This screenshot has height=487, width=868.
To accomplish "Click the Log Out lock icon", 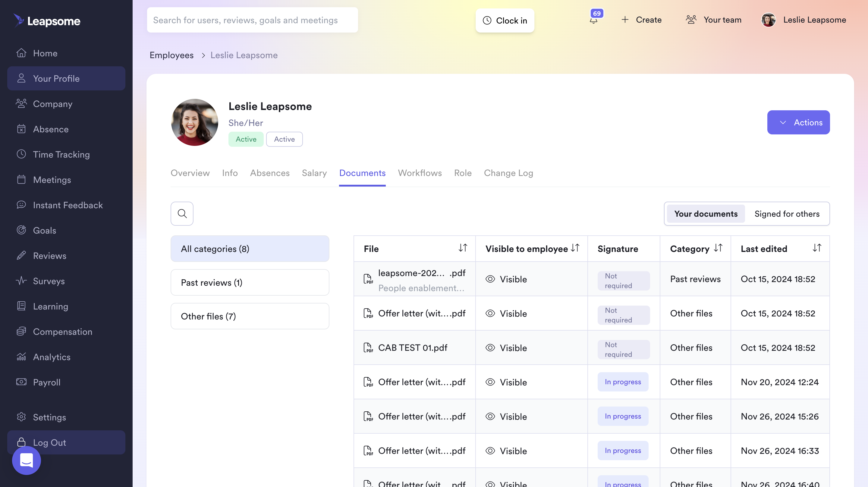I will coord(21,442).
